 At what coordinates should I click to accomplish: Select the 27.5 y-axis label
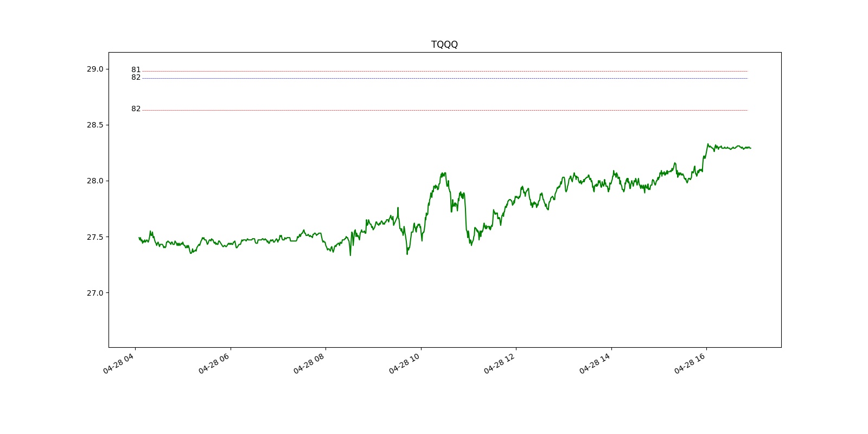[94, 237]
